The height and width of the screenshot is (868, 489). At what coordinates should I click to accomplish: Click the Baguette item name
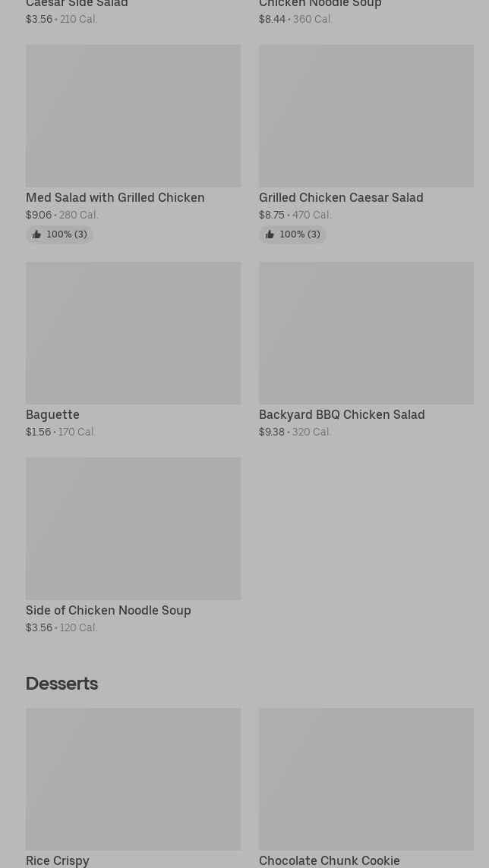pos(52,415)
